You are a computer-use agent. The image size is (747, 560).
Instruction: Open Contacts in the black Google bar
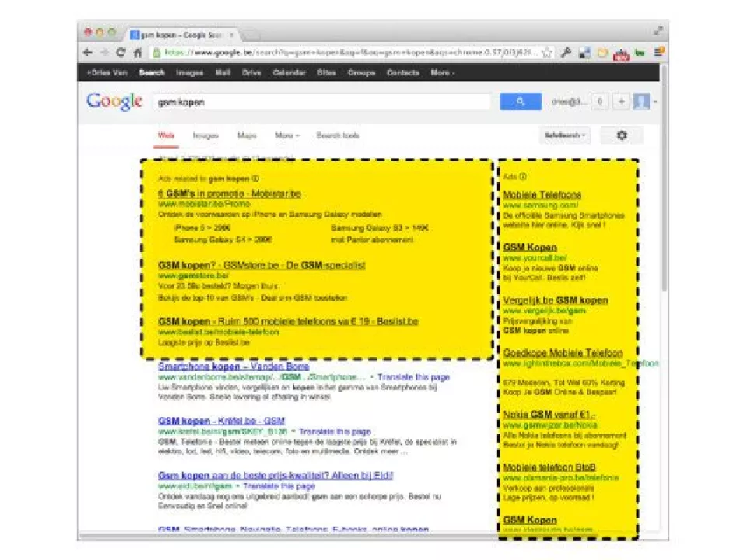(x=402, y=73)
